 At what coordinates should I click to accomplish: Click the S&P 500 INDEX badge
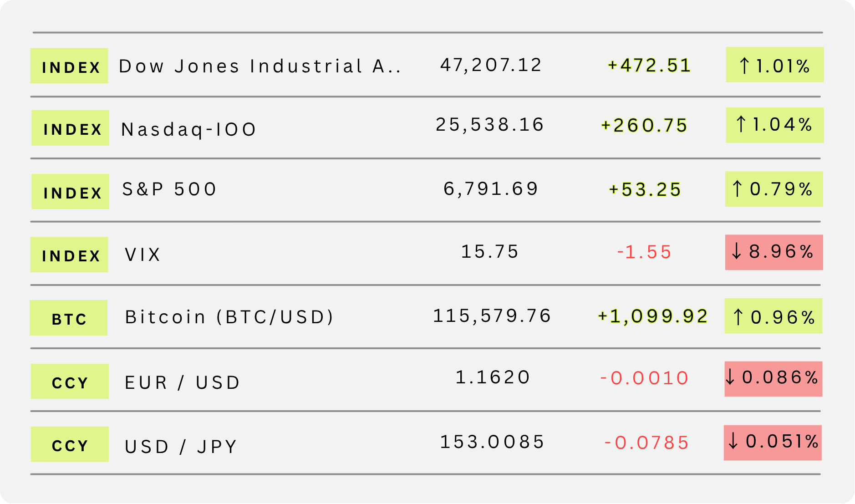(71, 192)
